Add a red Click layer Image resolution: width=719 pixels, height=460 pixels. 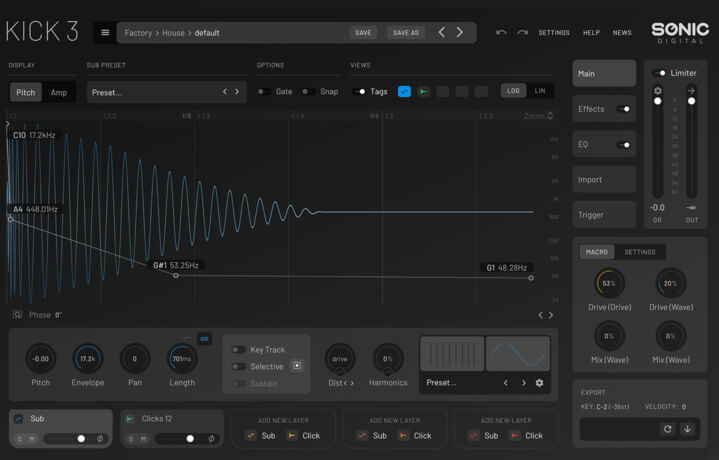[526, 435]
